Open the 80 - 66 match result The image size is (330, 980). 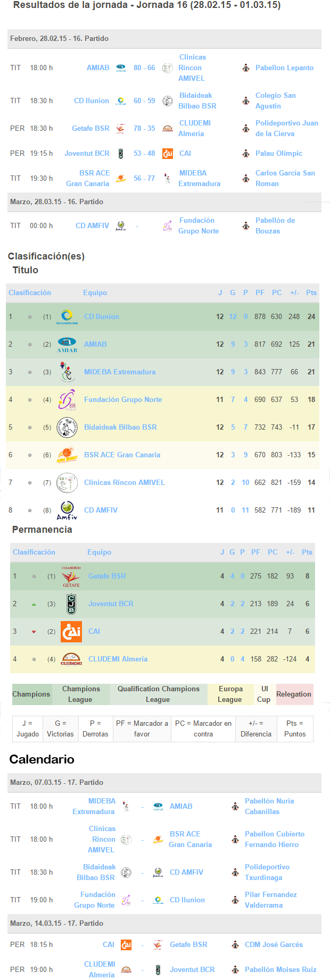[x=144, y=68]
